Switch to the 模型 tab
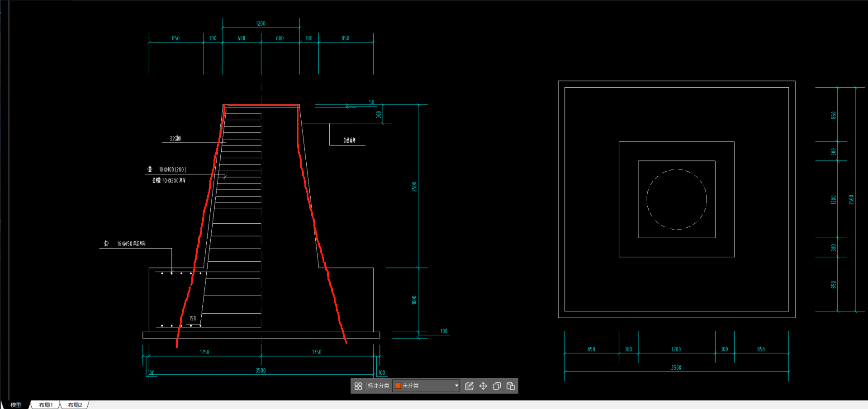868x409 pixels. coord(16,405)
